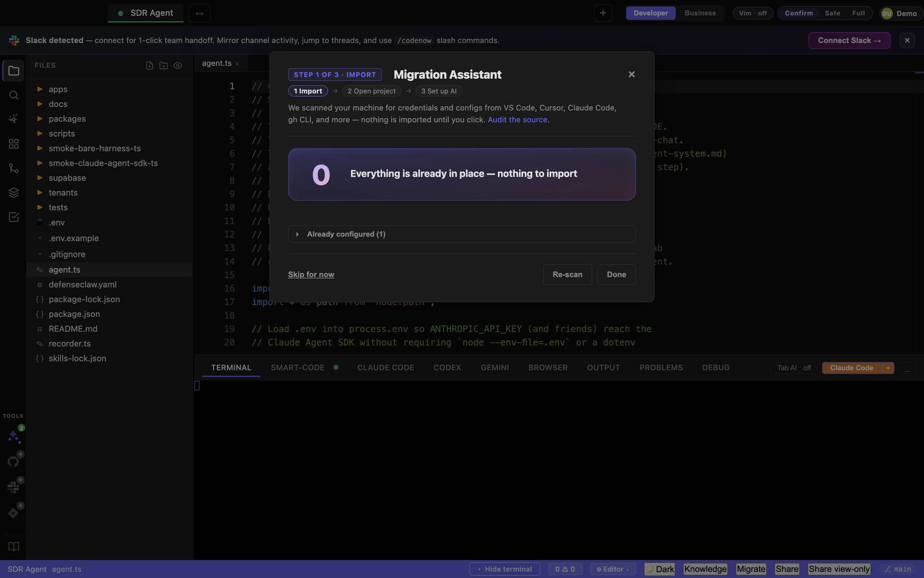
Task: Select Confirm permission mode
Action: tap(799, 13)
